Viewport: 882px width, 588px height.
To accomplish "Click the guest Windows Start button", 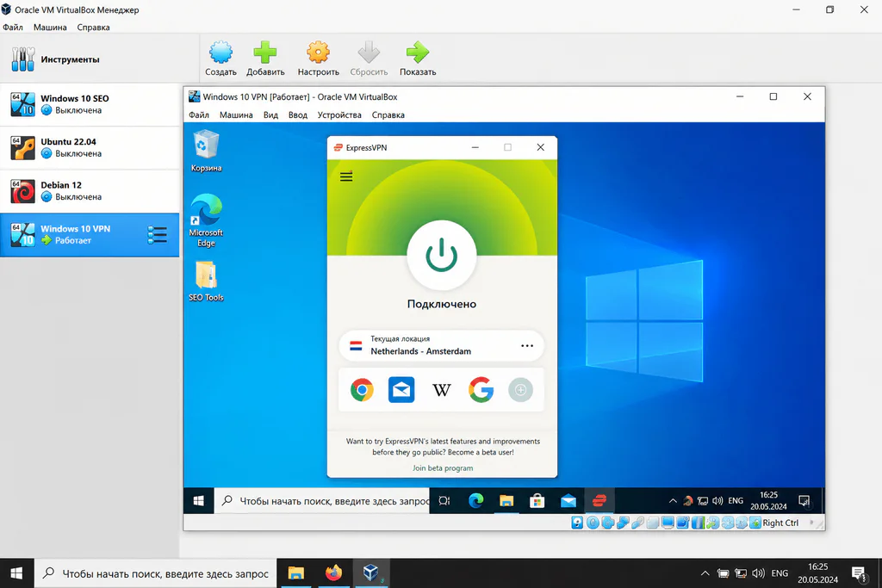I will [199, 501].
